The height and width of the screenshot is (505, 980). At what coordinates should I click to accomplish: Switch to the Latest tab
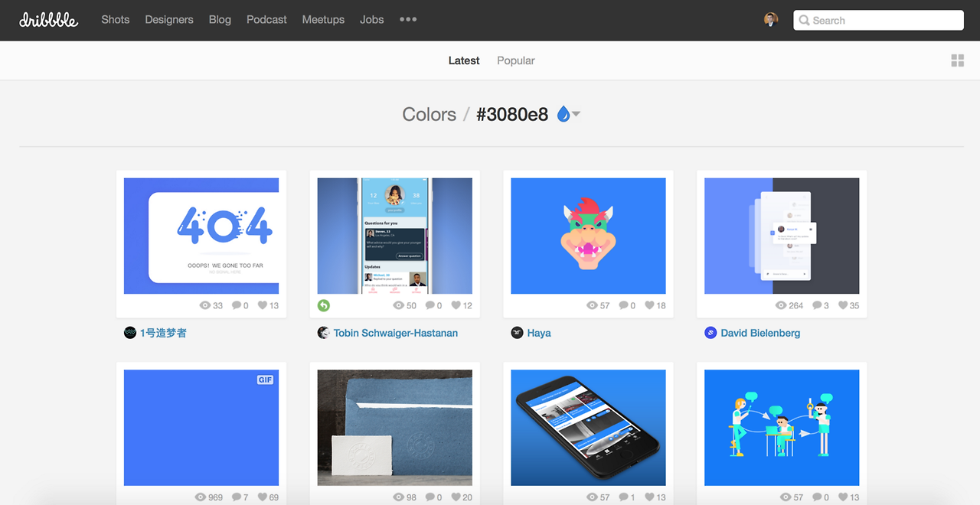click(464, 60)
